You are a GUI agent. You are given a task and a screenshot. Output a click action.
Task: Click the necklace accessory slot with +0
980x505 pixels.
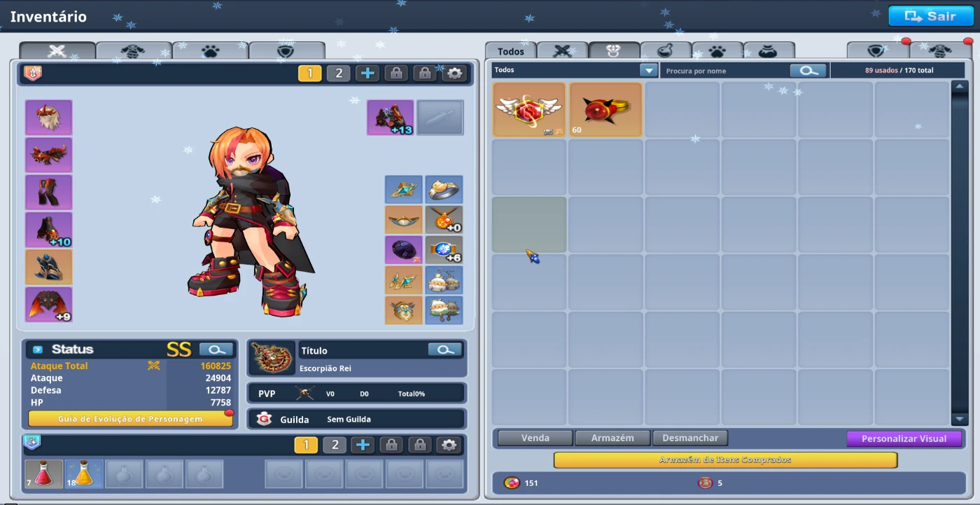point(444,219)
